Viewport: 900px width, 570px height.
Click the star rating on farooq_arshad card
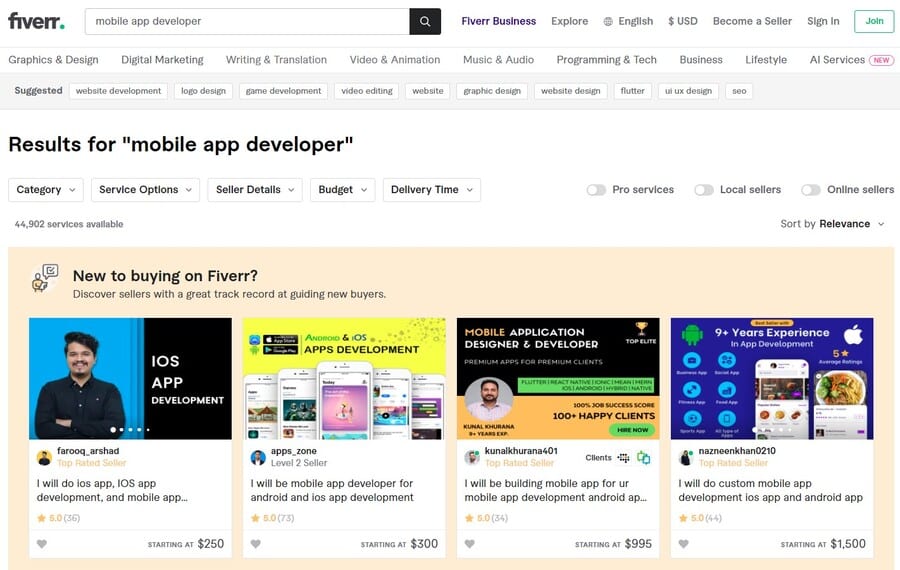(x=59, y=518)
